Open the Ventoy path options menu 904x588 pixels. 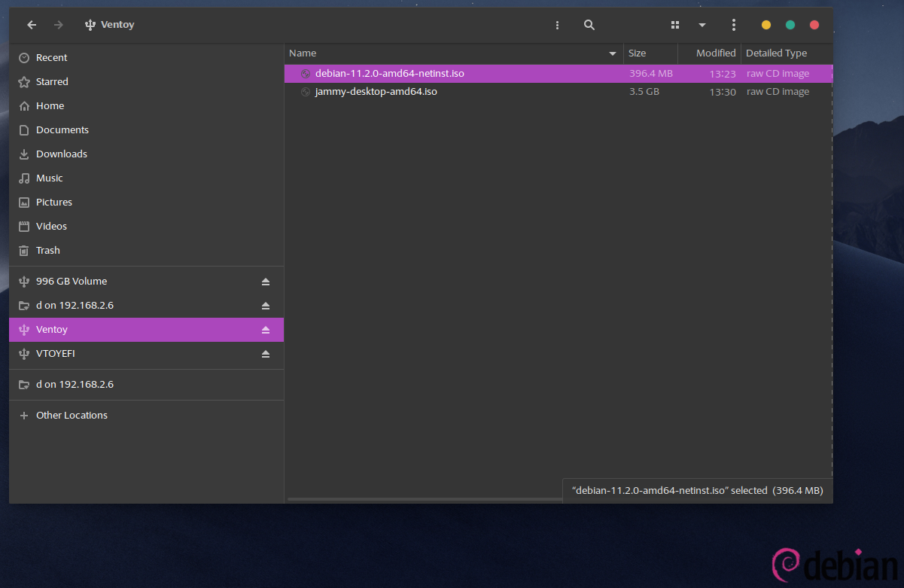[x=557, y=25]
